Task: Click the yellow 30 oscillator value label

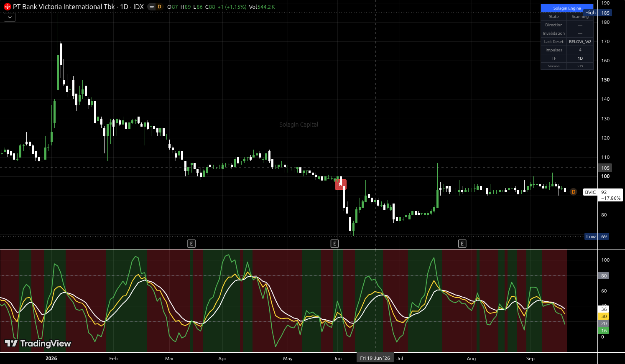Action: point(604,316)
